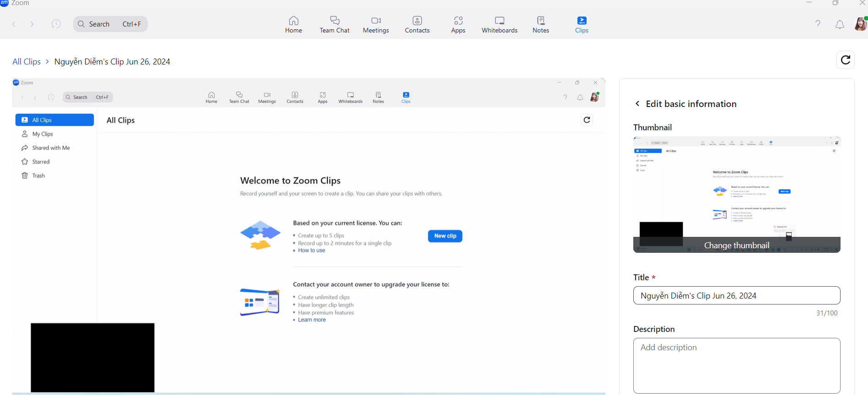This screenshot has height=395, width=868.
Task: Click the Search box in toolbar
Action: click(x=110, y=24)
